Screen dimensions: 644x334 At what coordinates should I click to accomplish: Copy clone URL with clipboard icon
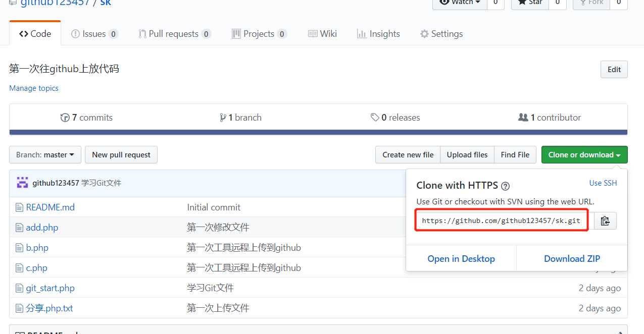coord(605,221)
